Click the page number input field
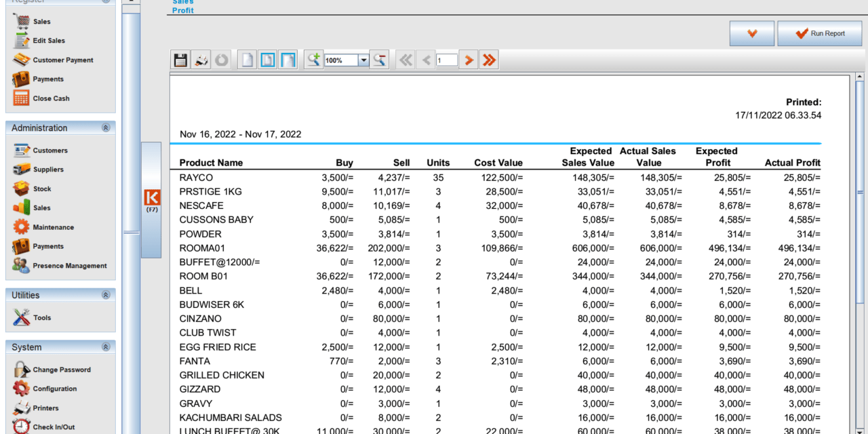Image resolution: width=868 pixels, height=434 pixels. click(446, 60)
